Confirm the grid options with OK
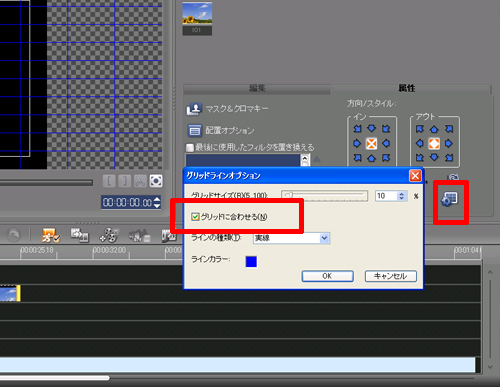 pos(327,276)
